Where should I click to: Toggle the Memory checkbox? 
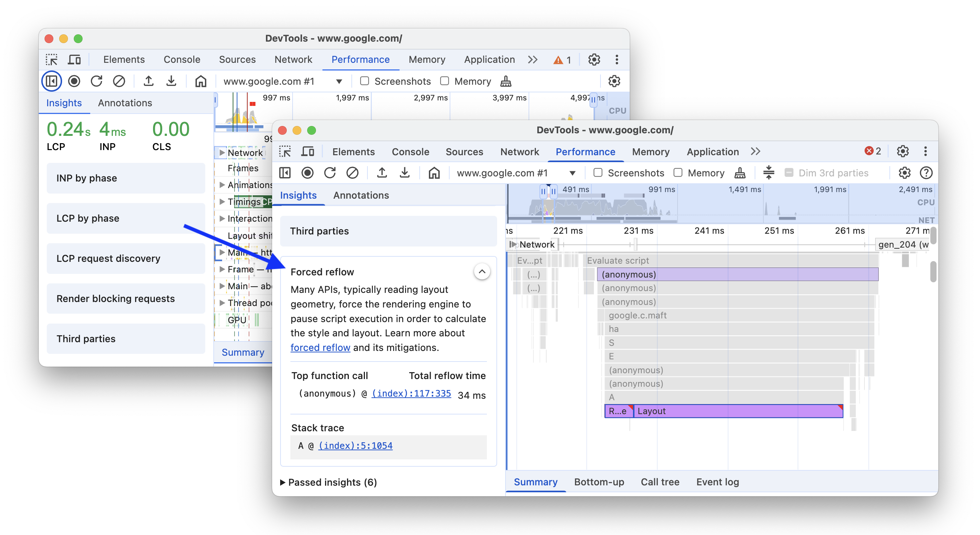(x=676, y=173)
